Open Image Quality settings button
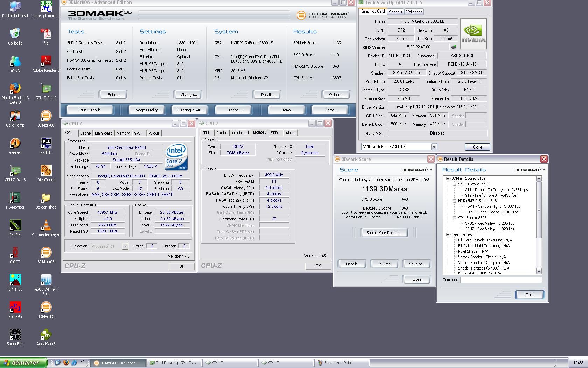This screenshot has height=368, width=588. [148, 110]
